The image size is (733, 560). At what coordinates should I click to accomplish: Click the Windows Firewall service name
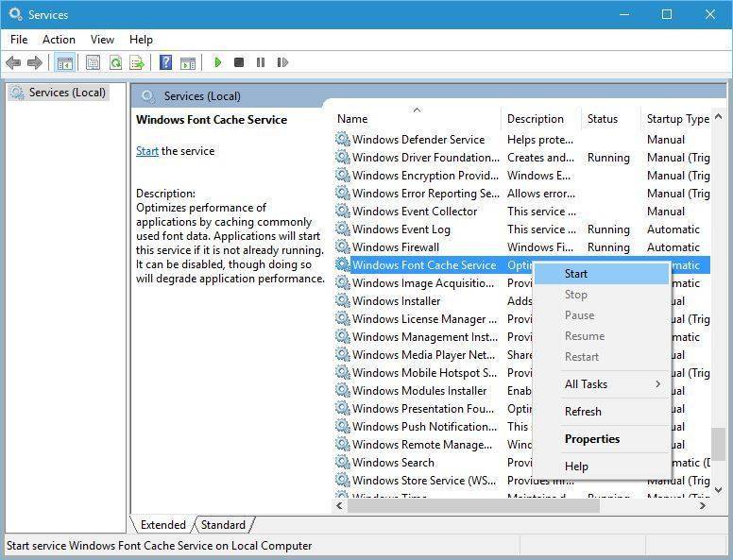396,246
